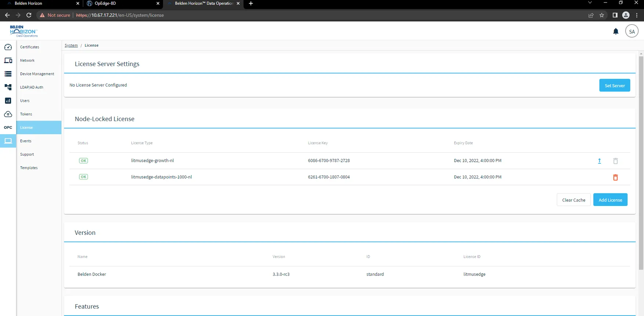Follow the System breadcrumb link
Viewport: 644px width, 316px height.
pos(71,46)
